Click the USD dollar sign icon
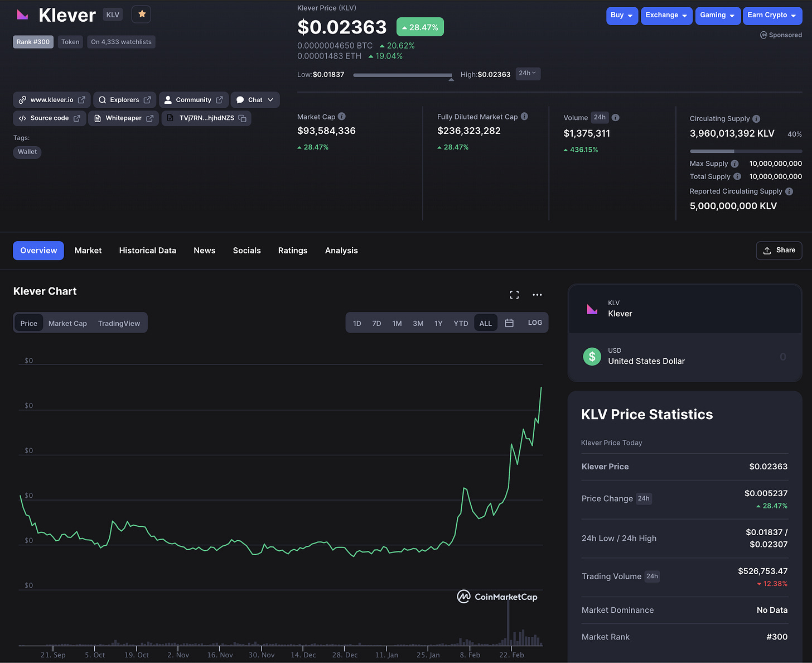Image resolution: width=812 pixels, height=663 pixels. 592,356
